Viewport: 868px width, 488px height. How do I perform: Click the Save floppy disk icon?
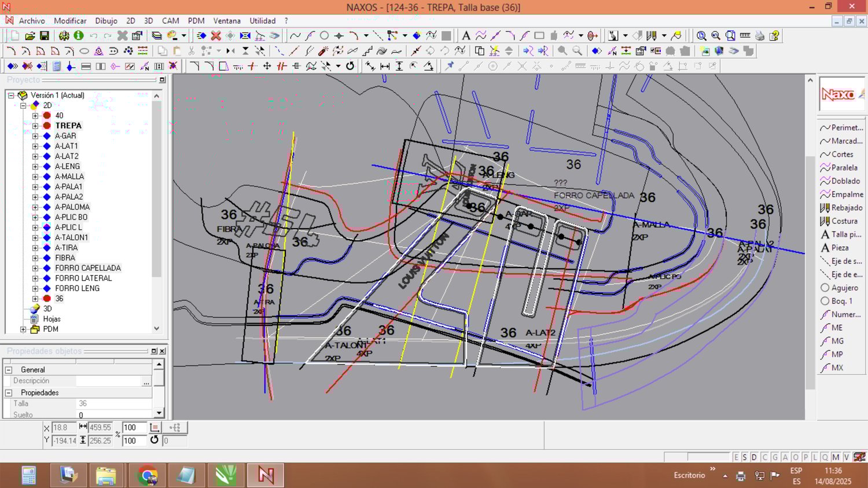click(44, 36)
